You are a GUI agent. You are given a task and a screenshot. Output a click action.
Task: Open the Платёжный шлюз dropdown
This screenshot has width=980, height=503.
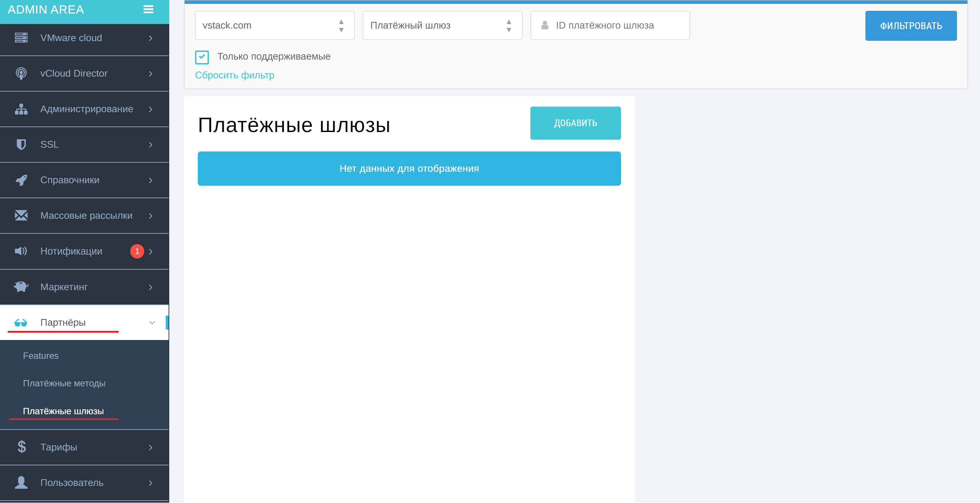(x=442, y=25)
